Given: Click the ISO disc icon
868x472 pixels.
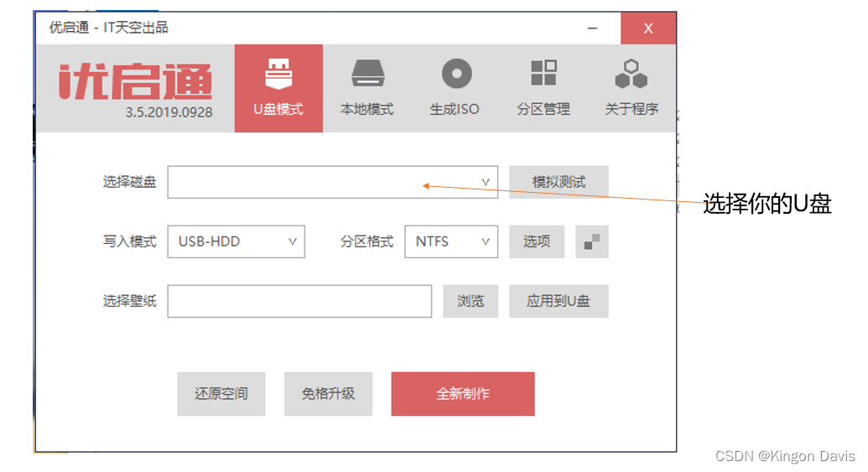Looking at the screenshot, I should coord(457,74).
